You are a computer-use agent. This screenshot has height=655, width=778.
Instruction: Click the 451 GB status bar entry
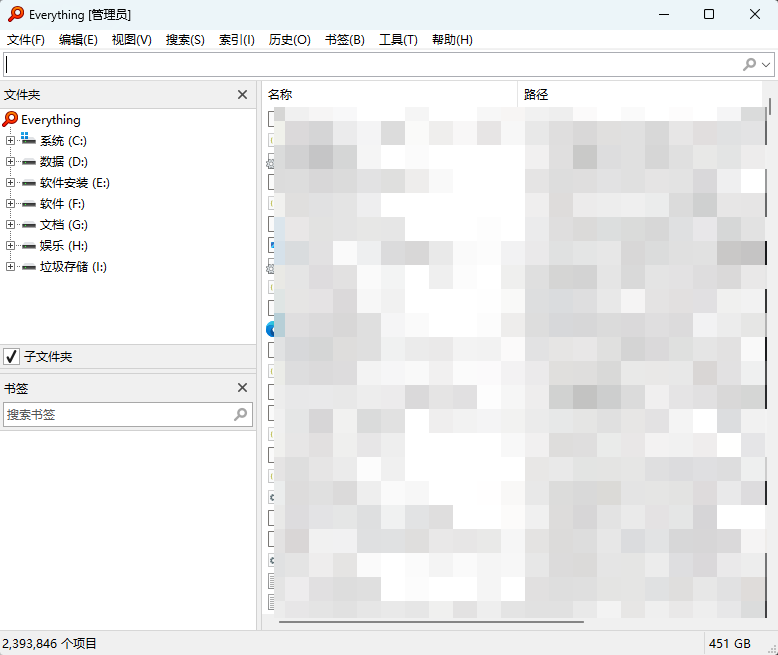pos(729,644)
